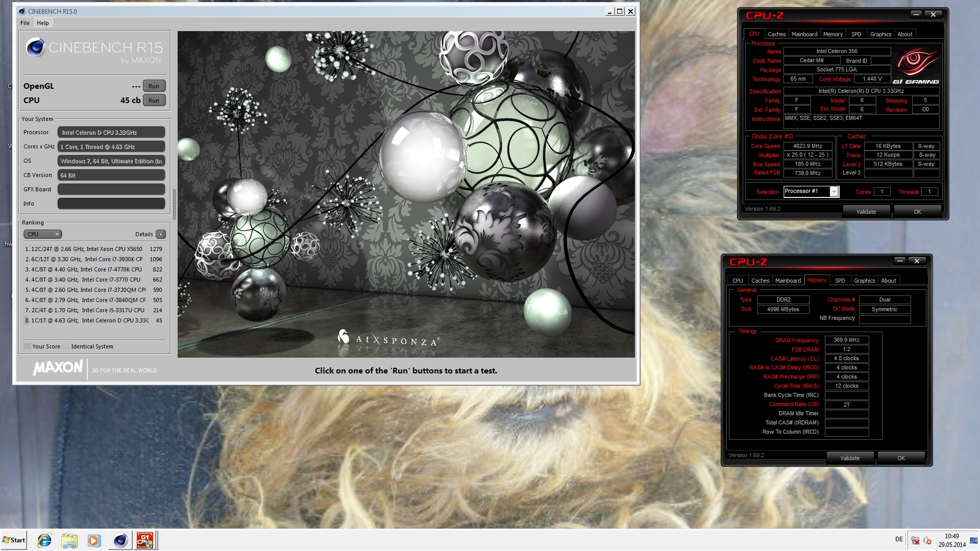The image size is (980, 551).
Task: Click OK in CPU-Z memory window
Action: point(901,458)
